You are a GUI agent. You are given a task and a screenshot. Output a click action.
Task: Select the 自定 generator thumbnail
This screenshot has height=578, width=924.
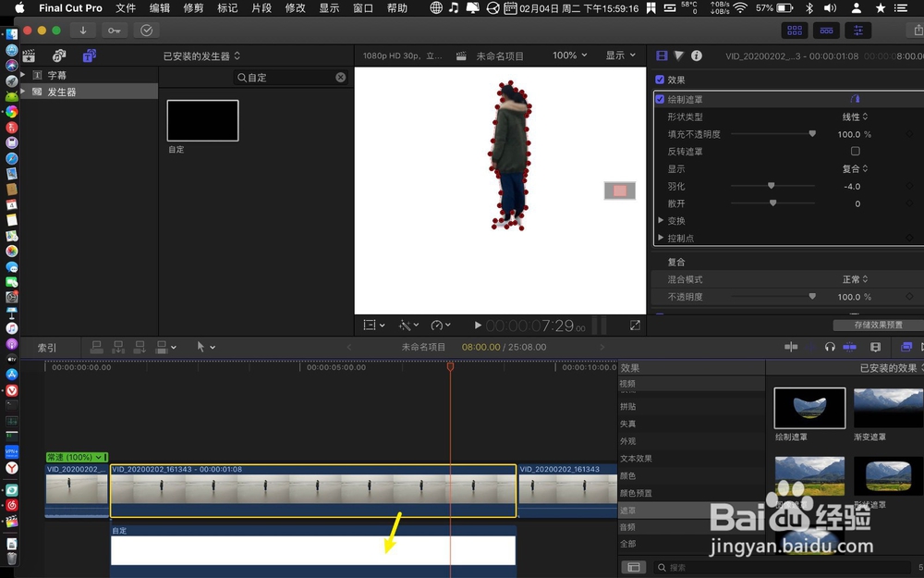(202, 120)
